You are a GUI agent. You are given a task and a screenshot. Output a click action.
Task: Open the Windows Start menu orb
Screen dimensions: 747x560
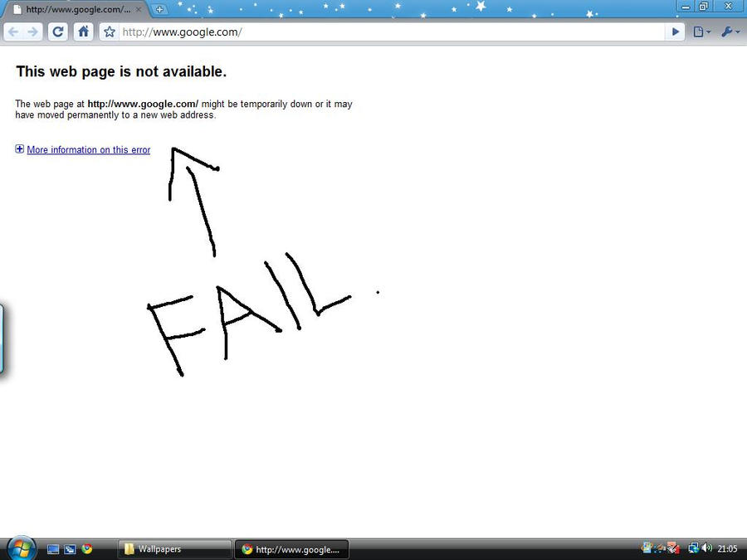[22, 548]
